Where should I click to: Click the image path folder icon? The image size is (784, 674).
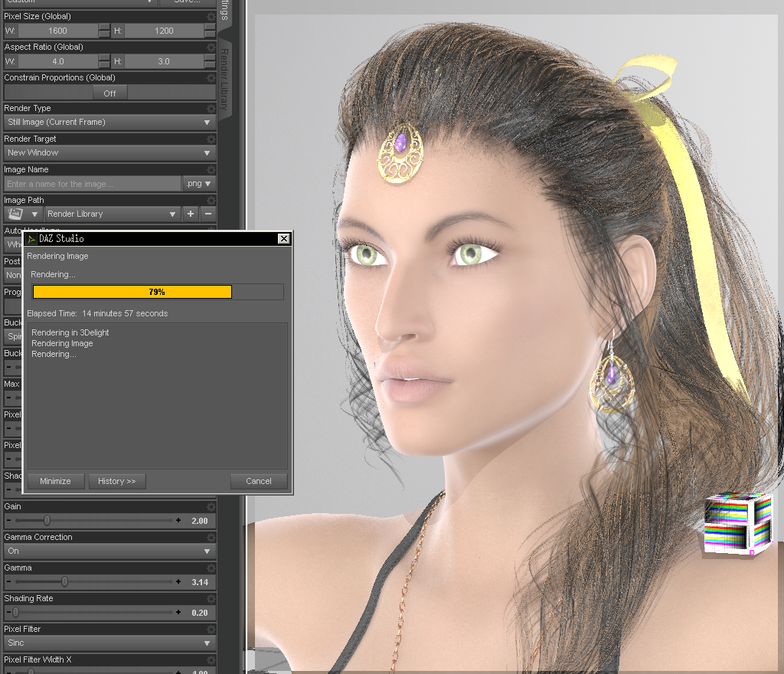point(16,214)
